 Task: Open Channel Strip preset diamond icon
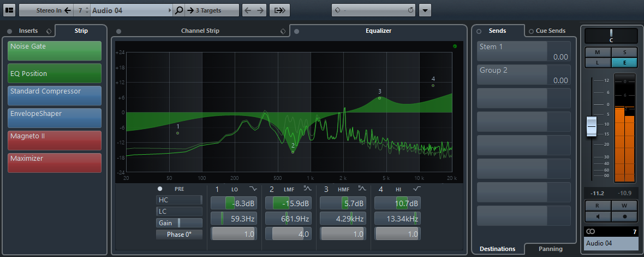pos(283,31)
